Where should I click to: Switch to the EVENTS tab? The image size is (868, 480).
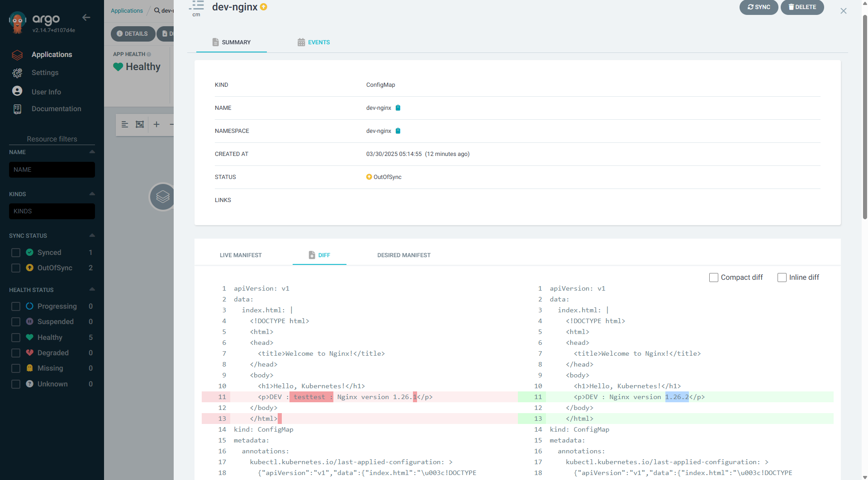(x=314, y=42)
